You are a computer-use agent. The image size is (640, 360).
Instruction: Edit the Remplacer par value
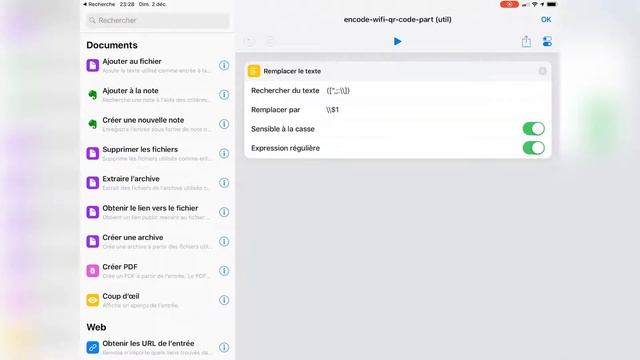pyautogui.click(x=332, y=110)
